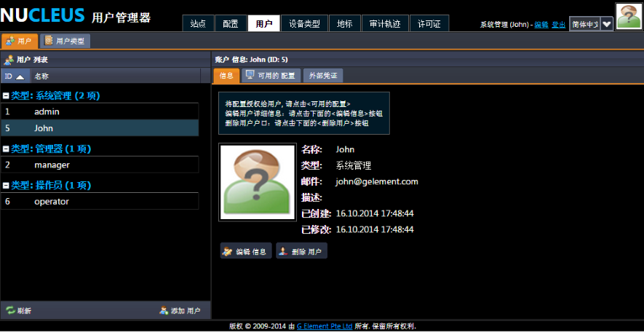Open the language dropdown arrow
Image resolution: width=644 pixels, height=332 pixels.
[x=606, y=24]
